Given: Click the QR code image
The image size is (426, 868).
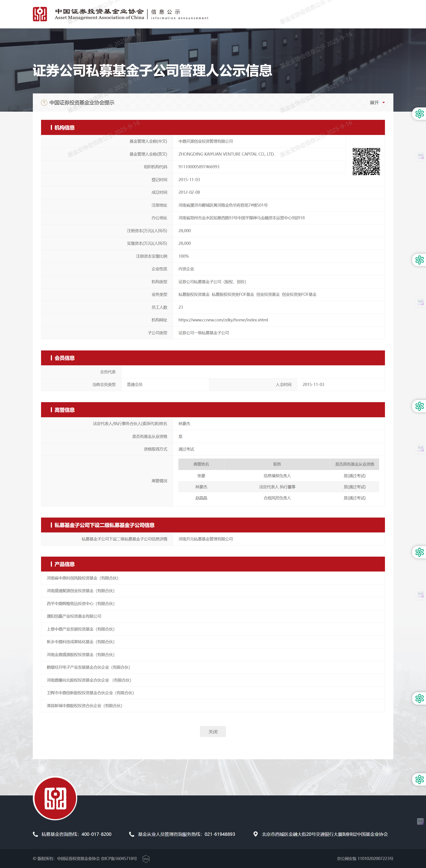Looking at the screenshot, I should (366, 161).
